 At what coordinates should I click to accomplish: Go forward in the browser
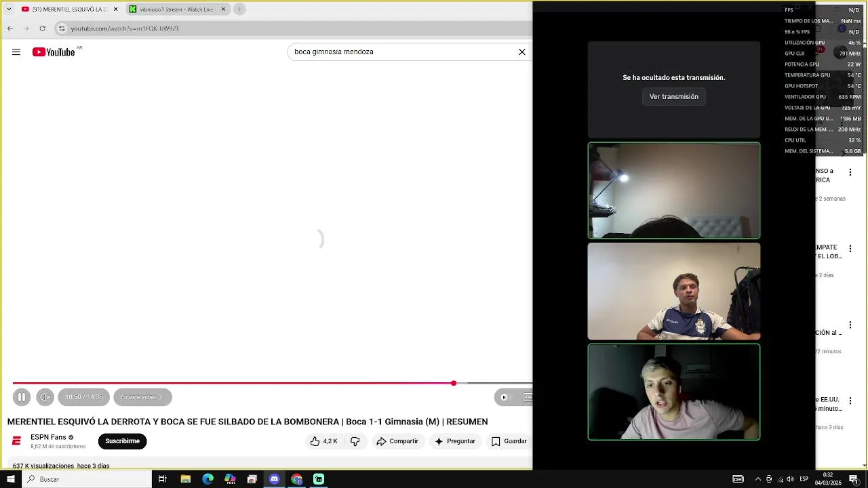[26, 28]
